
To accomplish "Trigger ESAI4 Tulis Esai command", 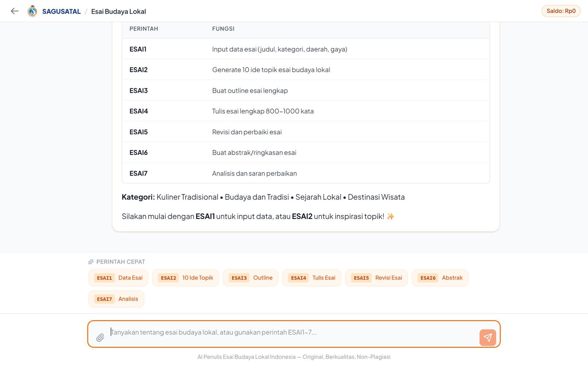I will 312,278.
